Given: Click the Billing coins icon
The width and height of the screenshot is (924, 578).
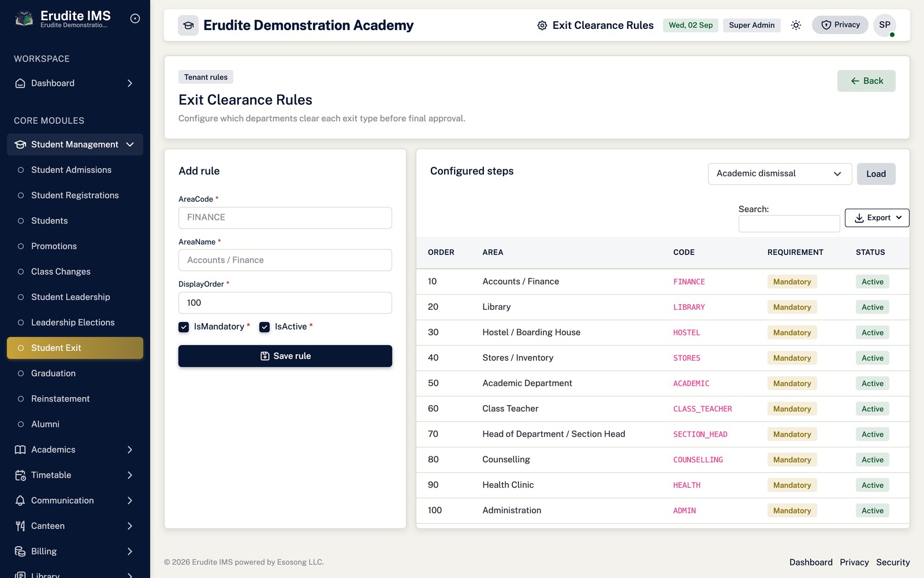Looking at the screenshot, I should pyautogui.click(x=20, y=551).
